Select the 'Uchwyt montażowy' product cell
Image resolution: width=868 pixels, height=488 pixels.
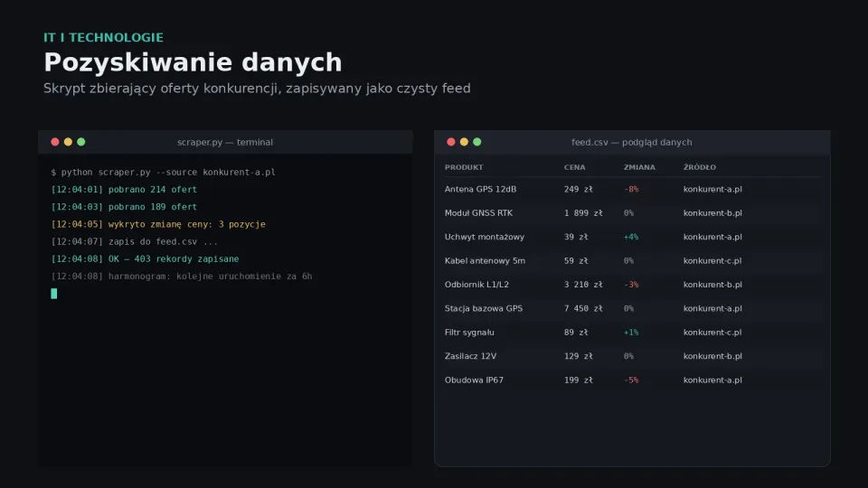485,237
